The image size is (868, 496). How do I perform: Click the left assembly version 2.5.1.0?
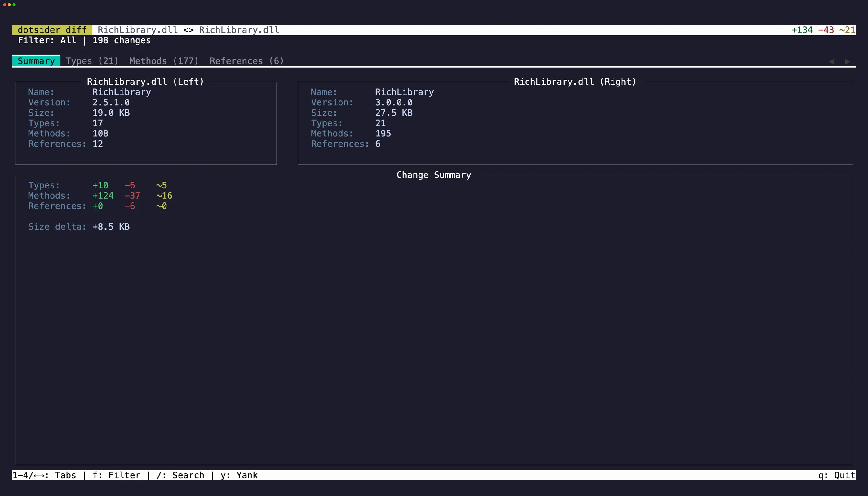pyautogui.click(x=111, y=103)
